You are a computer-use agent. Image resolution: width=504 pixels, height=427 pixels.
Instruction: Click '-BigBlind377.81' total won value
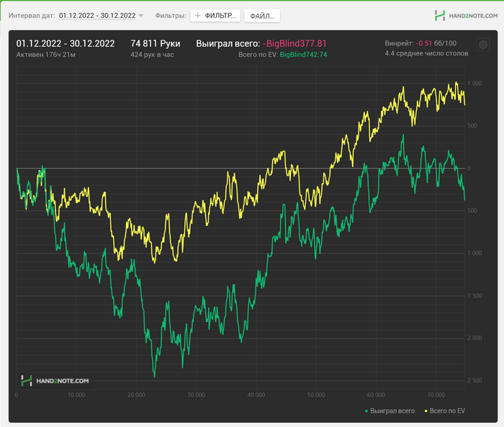tap(294, 43)
